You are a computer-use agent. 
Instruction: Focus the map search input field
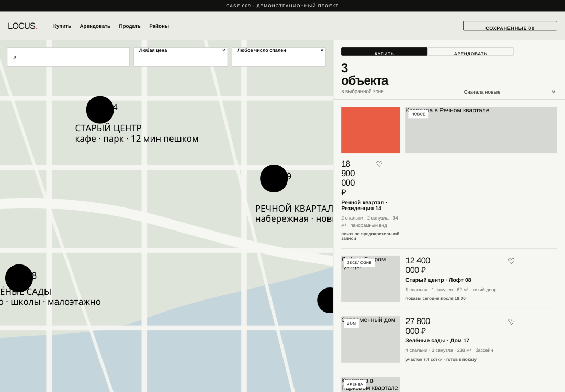[68, 57]
